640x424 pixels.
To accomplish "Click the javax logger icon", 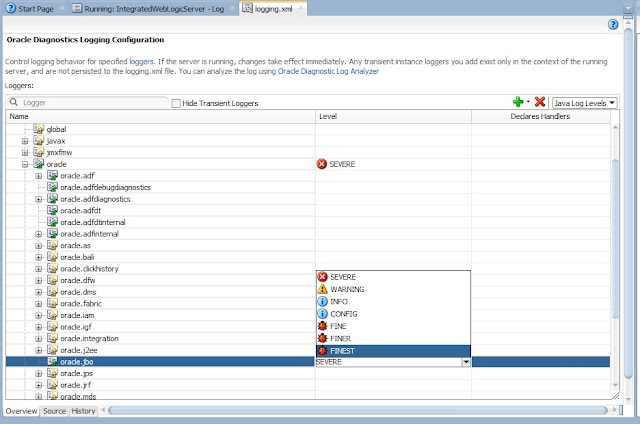I will pos(39,141).
